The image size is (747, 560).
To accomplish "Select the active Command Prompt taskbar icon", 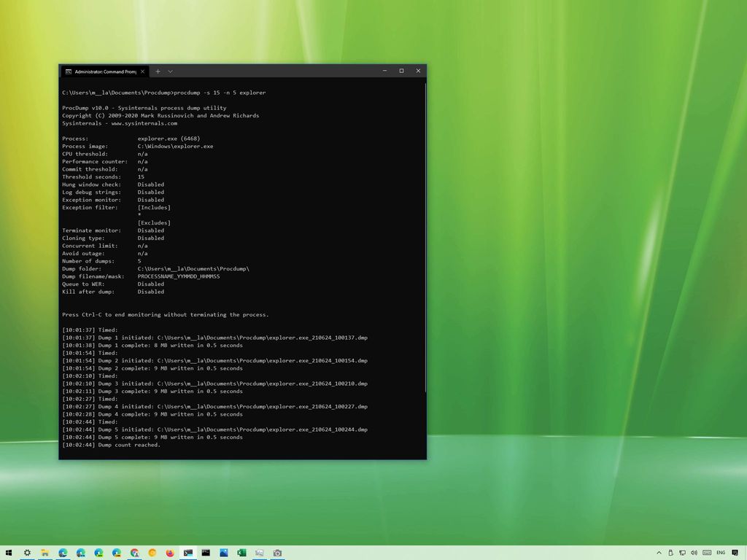I will pyautogui.click(x=187, y=553).
